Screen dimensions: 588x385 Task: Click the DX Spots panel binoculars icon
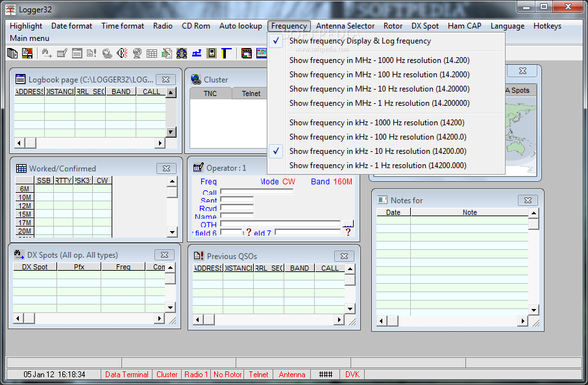pyautogui.click(x=19, y=255)
